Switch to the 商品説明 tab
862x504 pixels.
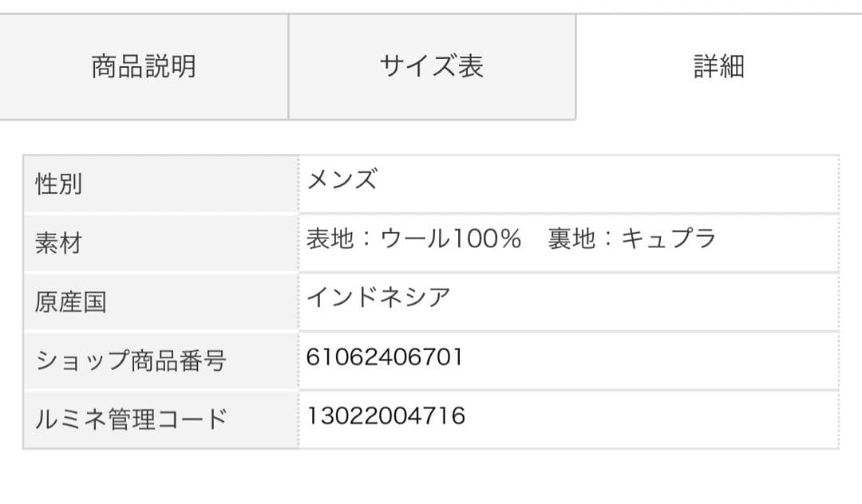click(144, 66)
